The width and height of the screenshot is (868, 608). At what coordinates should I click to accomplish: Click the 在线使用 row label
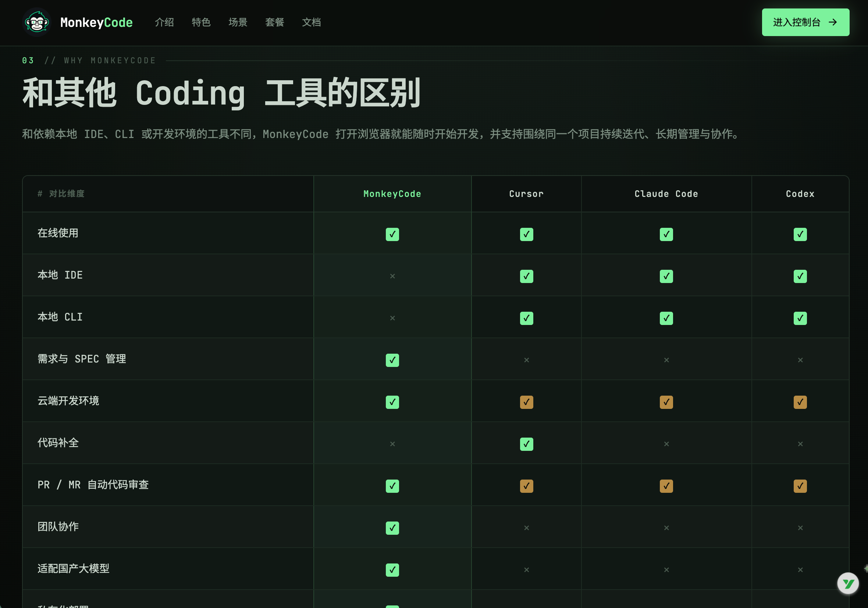pos(58,233)
